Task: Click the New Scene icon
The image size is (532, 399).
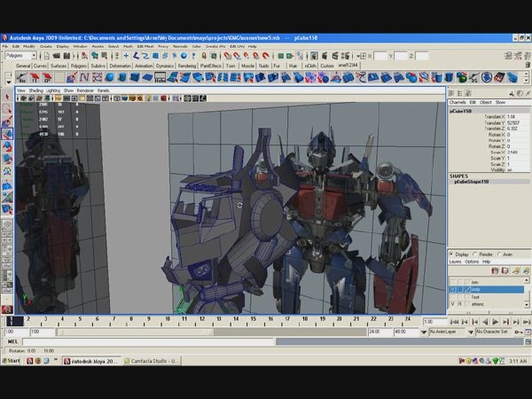Action: coord(47,56)
